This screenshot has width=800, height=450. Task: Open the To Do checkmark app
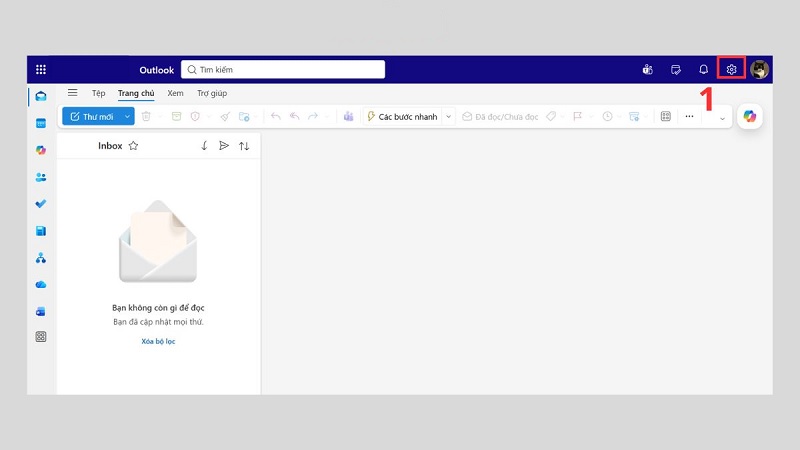tap(41, 204)
